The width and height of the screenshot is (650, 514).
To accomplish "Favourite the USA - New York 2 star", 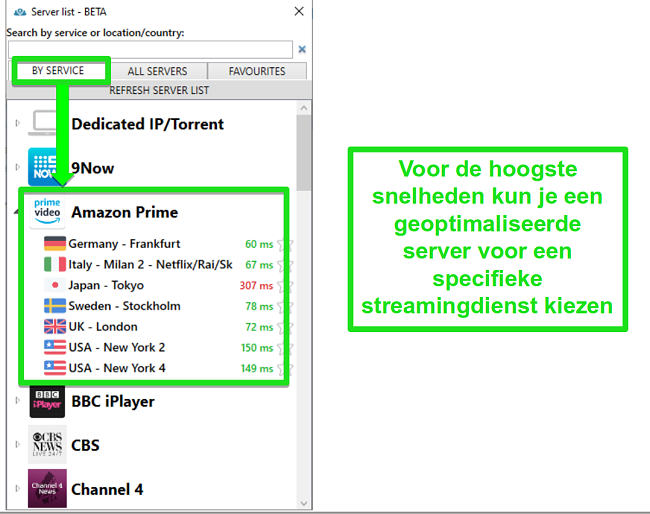I will (285, 348).
